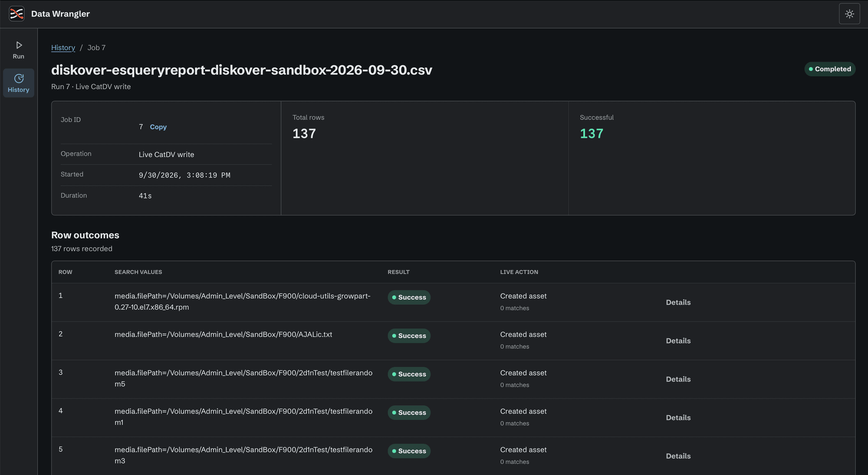Click the Data Wrangler logo icon
Viewport: 868px width, 475px height.
[16, 14]
